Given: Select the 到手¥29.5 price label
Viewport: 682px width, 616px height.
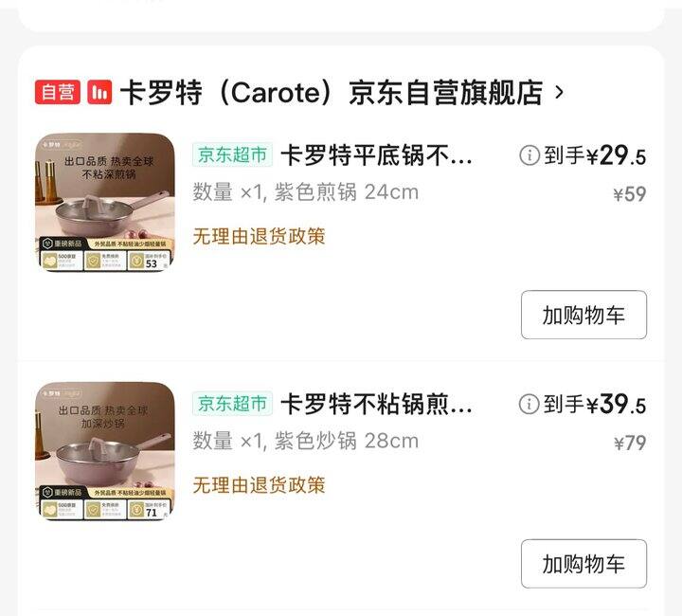Looking at the screenshot, I should [595, 155].
